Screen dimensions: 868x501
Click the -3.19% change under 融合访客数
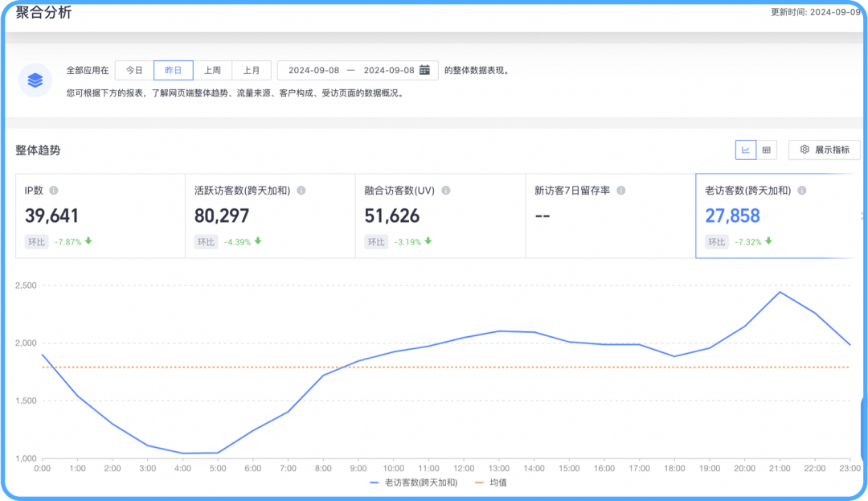coord(407,242)
